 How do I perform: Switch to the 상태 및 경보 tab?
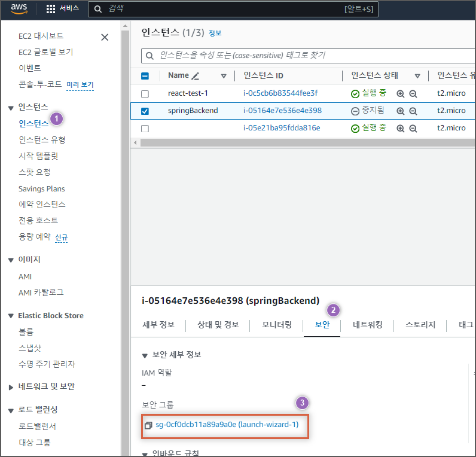218,325
